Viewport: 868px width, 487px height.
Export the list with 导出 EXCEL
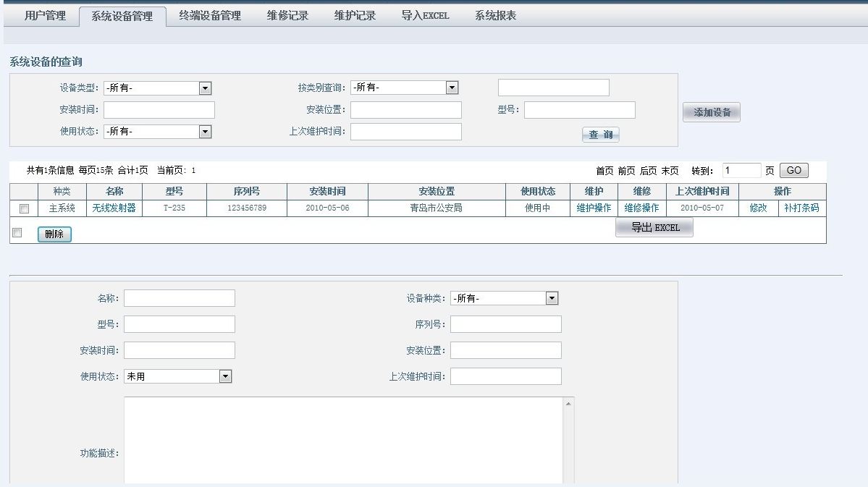tap(654, 228)
